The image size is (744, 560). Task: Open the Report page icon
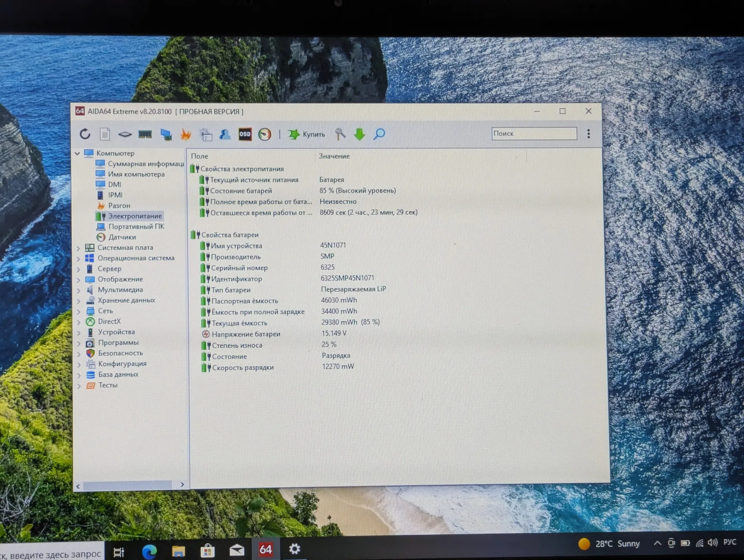coord(105,134)
